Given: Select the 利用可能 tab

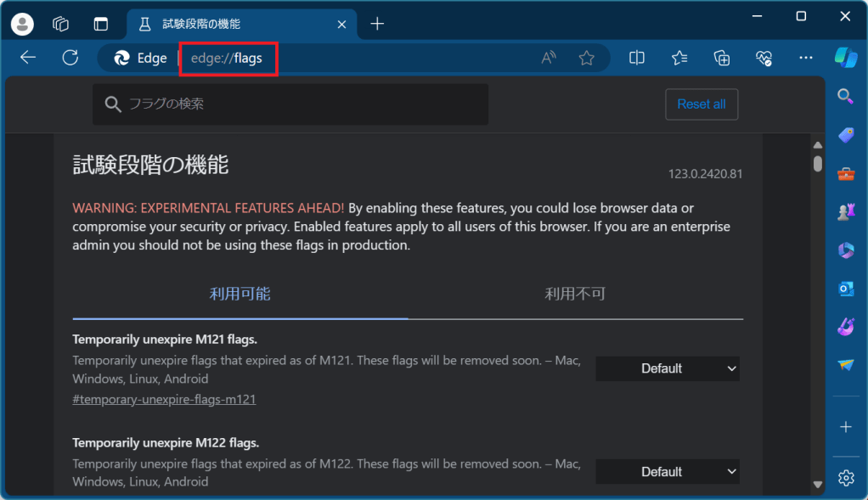Looking at the screenshot, I should (240, 295).
